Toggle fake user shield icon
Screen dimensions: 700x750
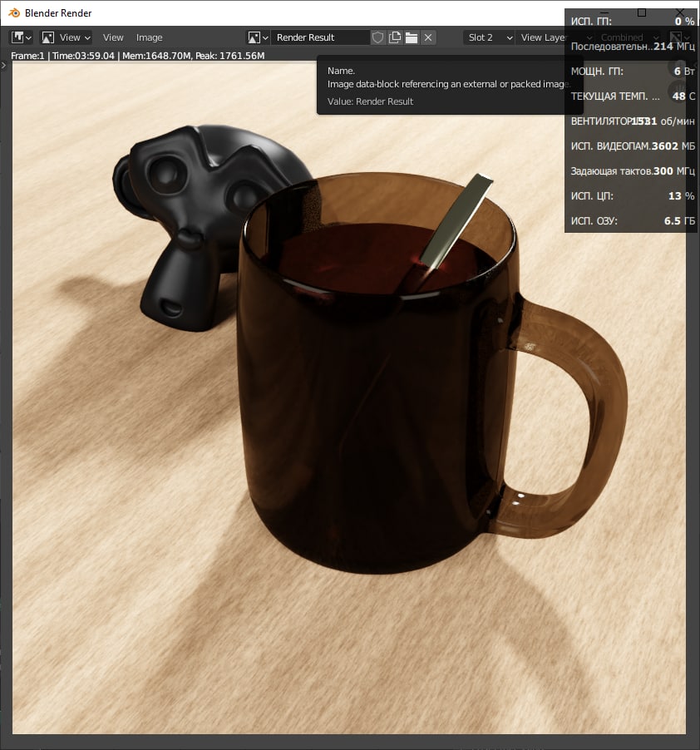pos(377,37)
